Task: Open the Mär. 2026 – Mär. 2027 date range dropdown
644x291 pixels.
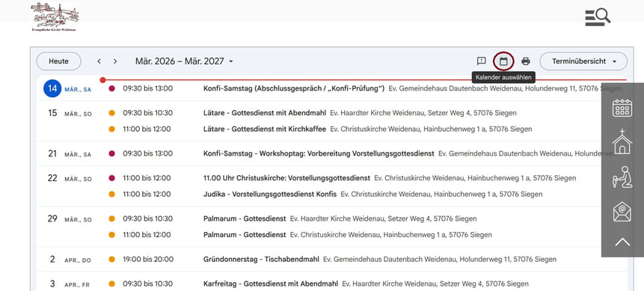Action: coord(185,61)
